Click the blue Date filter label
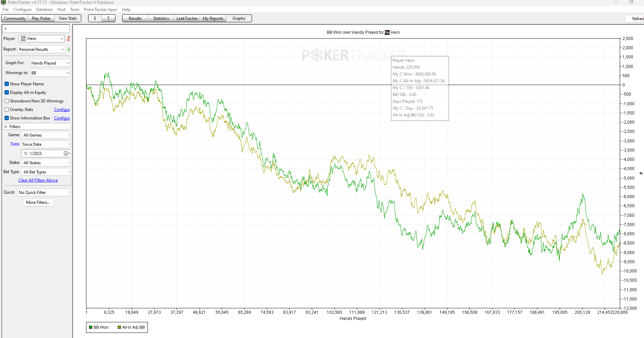 (15, 144)
